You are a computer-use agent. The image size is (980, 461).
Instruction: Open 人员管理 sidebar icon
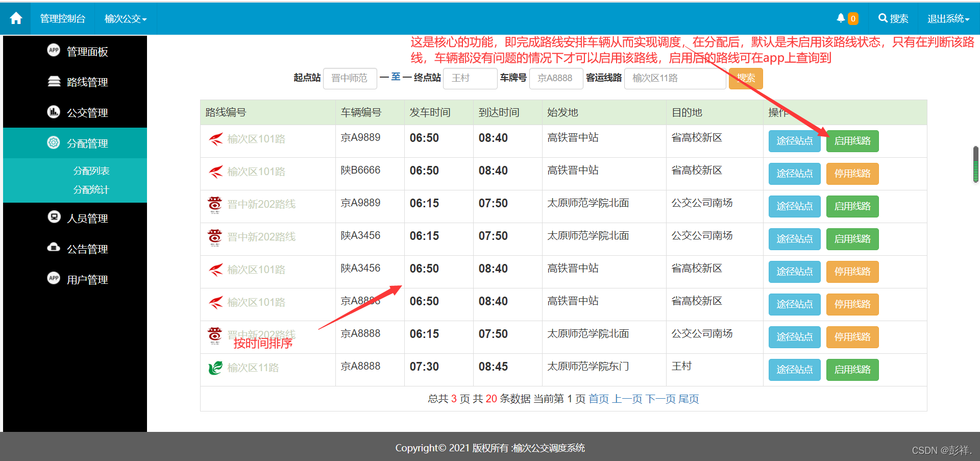click(x=54, y=217)
